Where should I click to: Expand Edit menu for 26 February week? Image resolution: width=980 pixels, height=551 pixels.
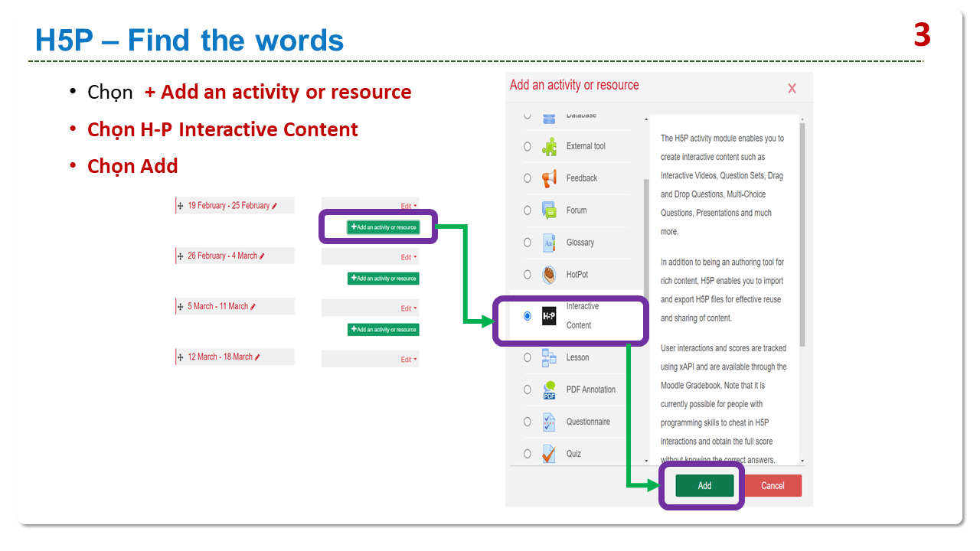(x=409, y=257)
